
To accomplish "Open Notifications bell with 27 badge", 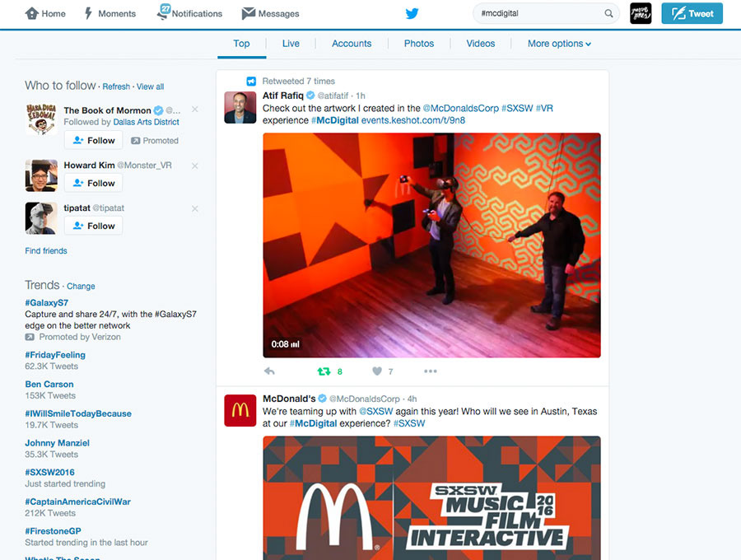I will point(163,12).
